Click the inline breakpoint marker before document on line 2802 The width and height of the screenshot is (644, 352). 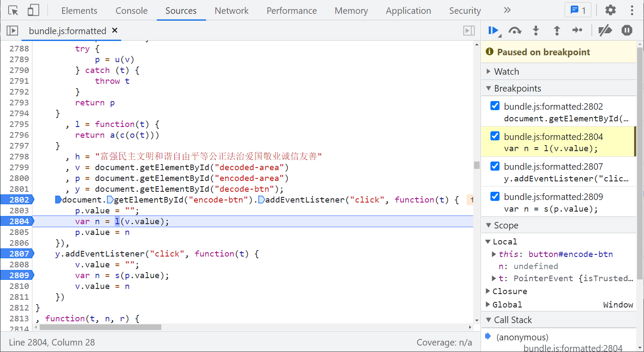tap(58, 200)
